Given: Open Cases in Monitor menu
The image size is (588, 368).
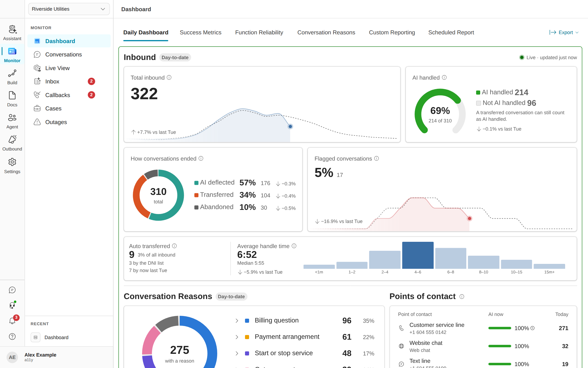Looking at the screenshot, I should 69,108.
